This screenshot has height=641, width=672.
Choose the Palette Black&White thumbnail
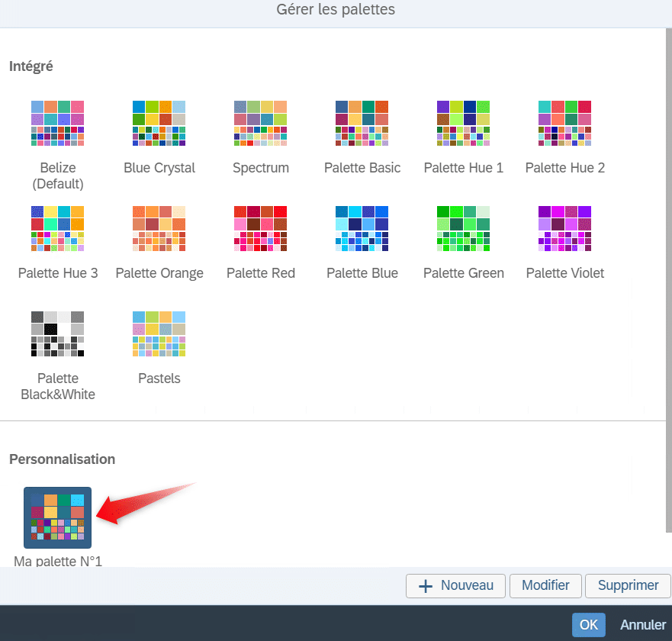[x=57, y=334]
